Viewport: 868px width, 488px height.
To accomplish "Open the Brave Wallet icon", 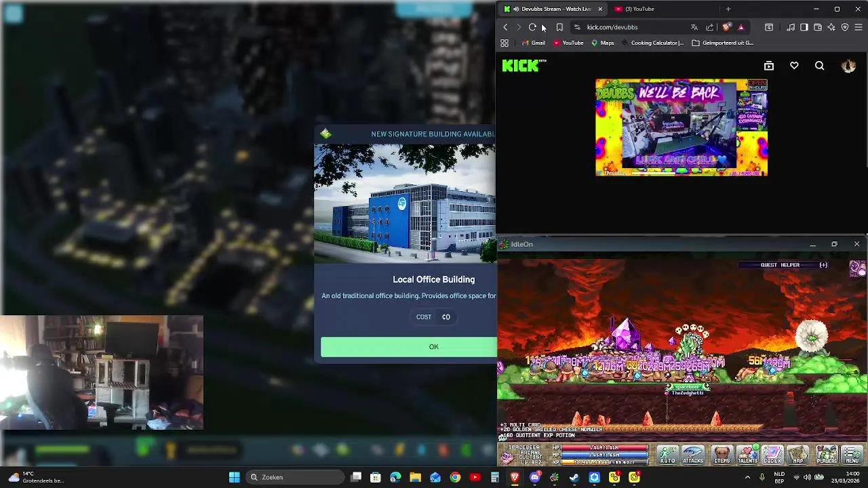I will (818, 27).
